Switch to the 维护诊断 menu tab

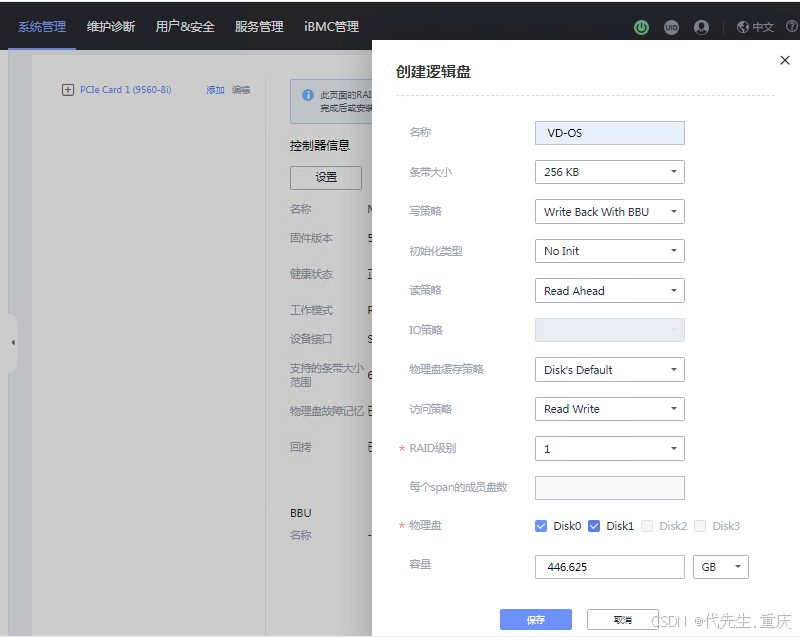click(111, 27)
